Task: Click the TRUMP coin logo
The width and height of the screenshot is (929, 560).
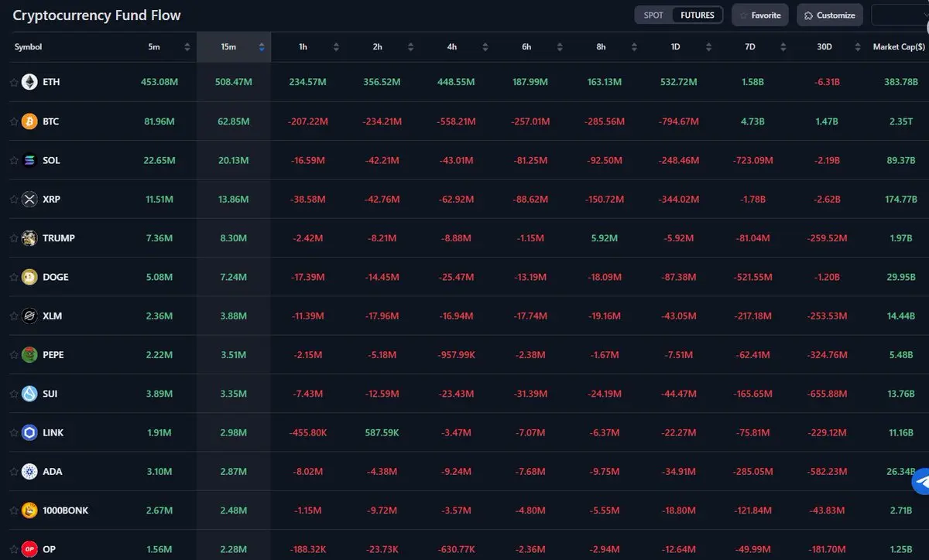Action: (29, 238)
